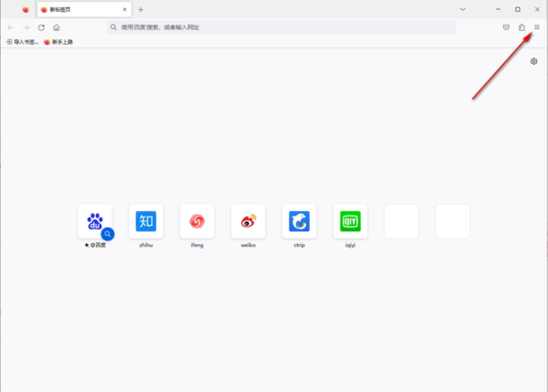Viewport: 548px width, 392px height.
Task: Open the Baidu shortcut tile
Action: (95, 221)
